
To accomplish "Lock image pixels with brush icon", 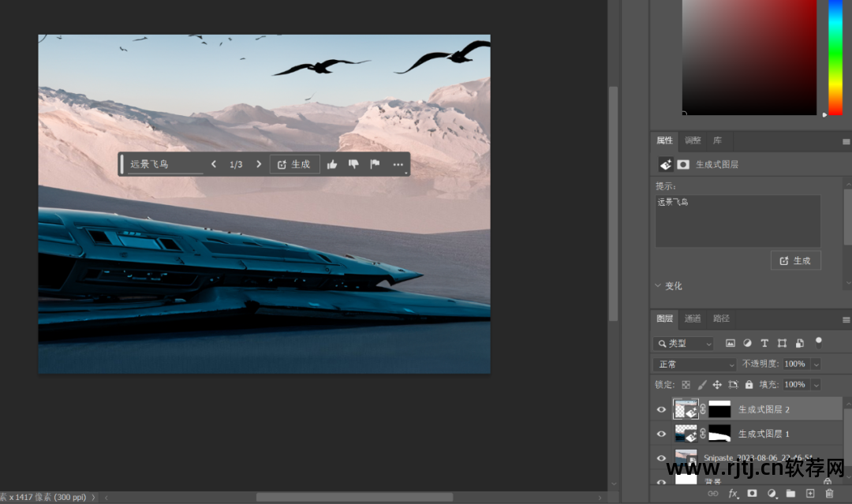I will 701,385.
